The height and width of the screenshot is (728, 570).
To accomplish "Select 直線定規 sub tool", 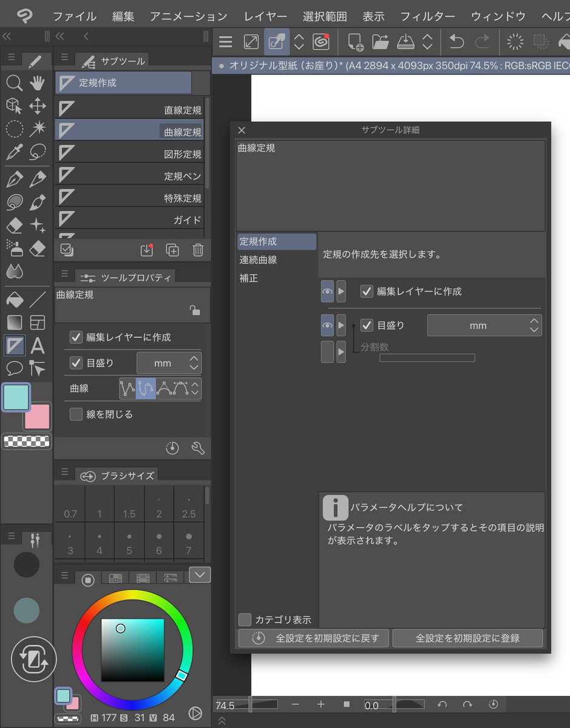I will click(x=130, y=109).
